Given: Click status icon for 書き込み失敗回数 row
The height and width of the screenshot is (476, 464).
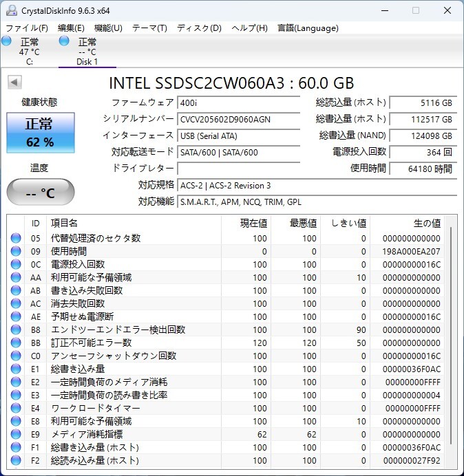Looking at the screenshot, I should point(16,290).
